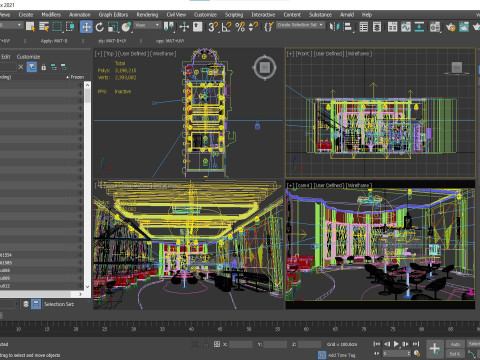Open the Modifiers menu

click(x=51, y=15)
